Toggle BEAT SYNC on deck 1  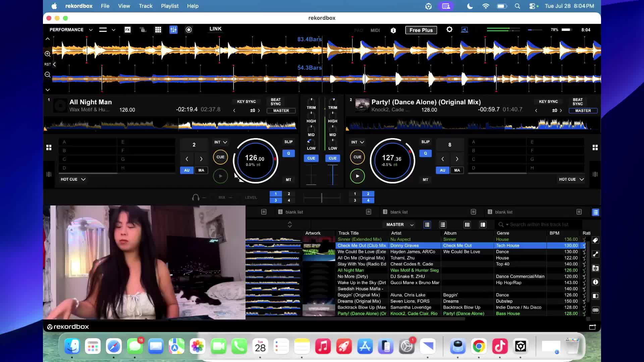pyautogui.click(x=276, y=102)
